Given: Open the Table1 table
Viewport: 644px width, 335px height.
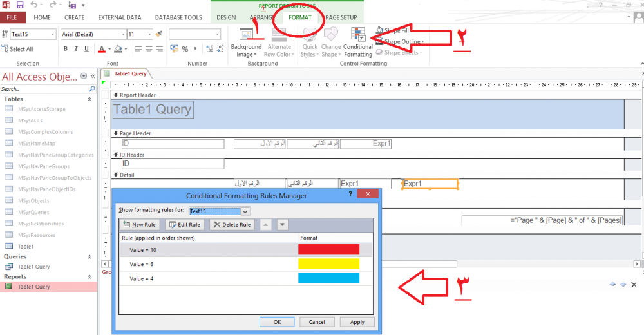Looking at the screenshot, I should click(x=26, y=246).
